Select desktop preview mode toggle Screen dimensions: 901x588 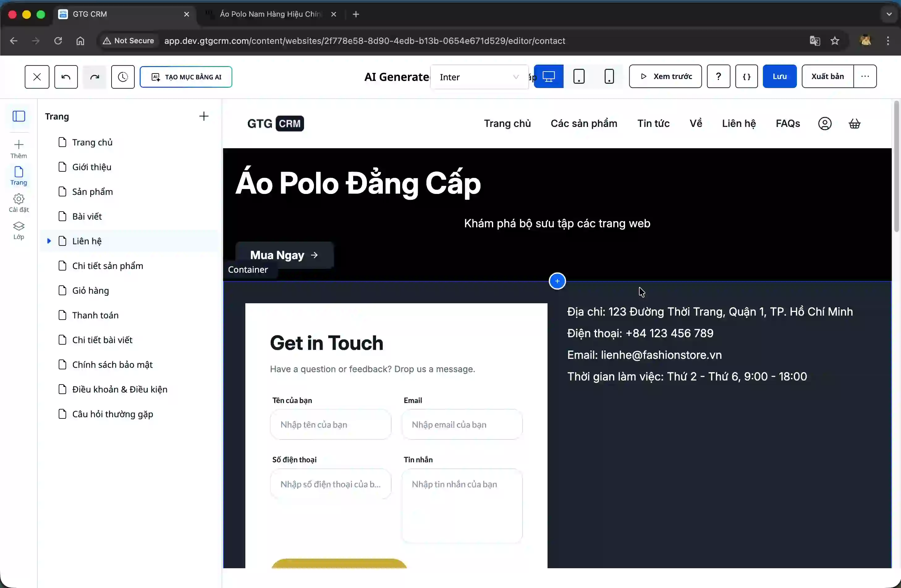(548, 76)
